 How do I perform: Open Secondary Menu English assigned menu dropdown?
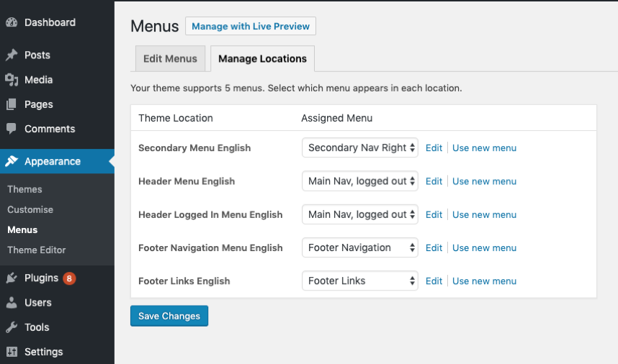pyautogui.click(x=360, y=147)
